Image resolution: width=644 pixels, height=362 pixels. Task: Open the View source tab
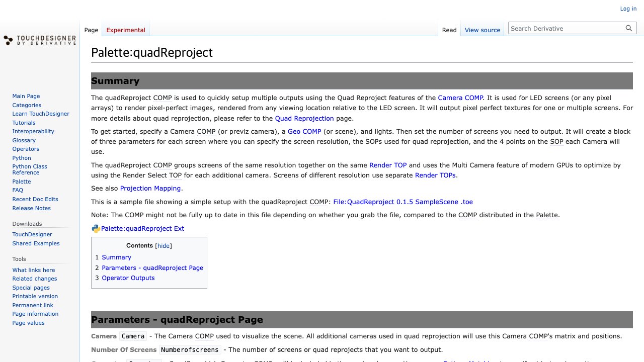[482, 30]
